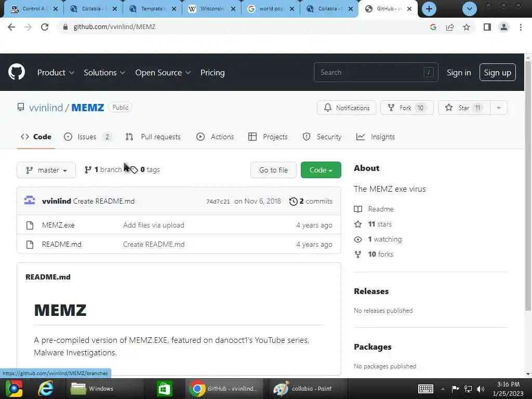Open the README.md file link
532x399 pixels.
click(62, 244)
